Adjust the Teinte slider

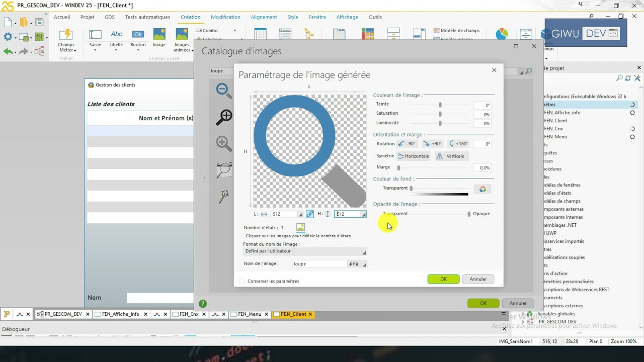click(440, 105)
